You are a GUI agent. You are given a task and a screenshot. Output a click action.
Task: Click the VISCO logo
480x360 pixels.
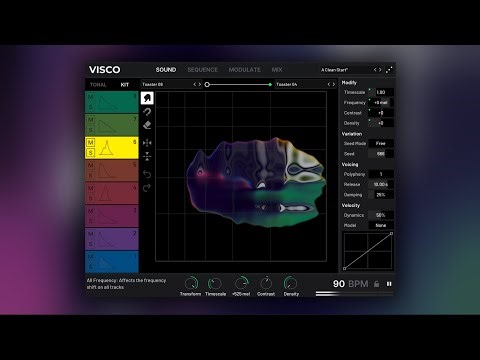104,70
